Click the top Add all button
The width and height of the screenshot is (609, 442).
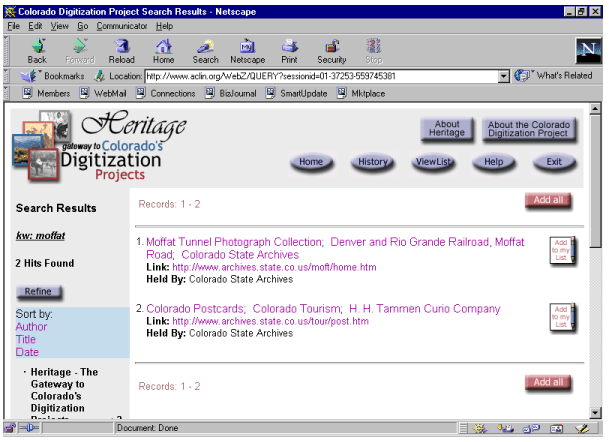coord(548,200)
